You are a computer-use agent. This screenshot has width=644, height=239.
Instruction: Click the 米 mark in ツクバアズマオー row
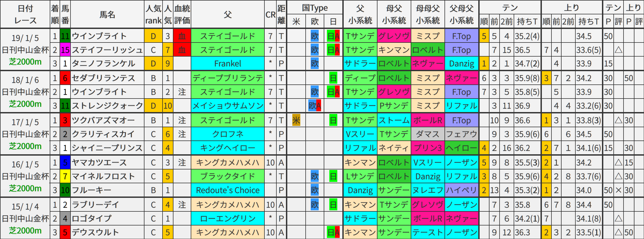coord(296,120)
